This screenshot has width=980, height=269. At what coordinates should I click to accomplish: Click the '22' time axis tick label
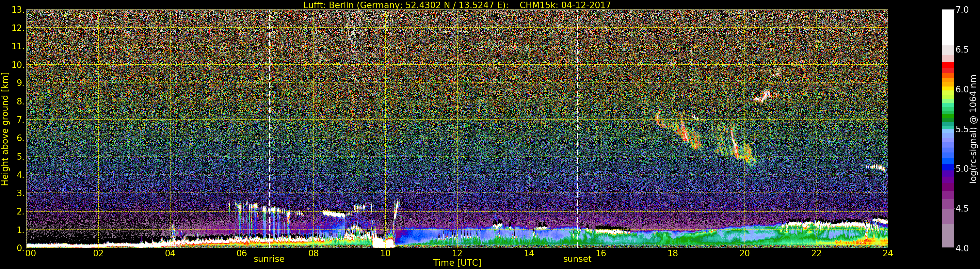(x=816, y=253)
